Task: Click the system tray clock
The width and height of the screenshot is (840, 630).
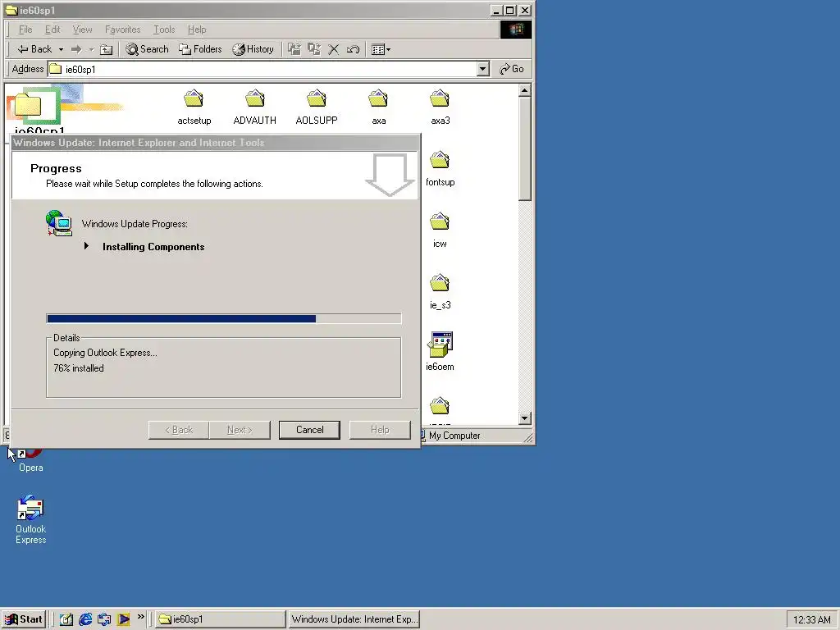Action: pyautogui.click(x=811, y=620)
